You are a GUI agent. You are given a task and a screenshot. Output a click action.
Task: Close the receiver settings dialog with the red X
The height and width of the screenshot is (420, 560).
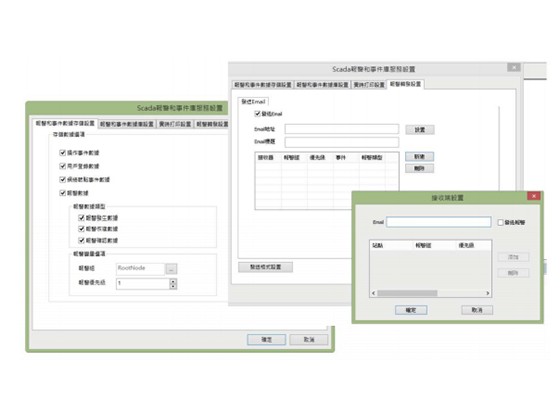(x=534, y=196)
